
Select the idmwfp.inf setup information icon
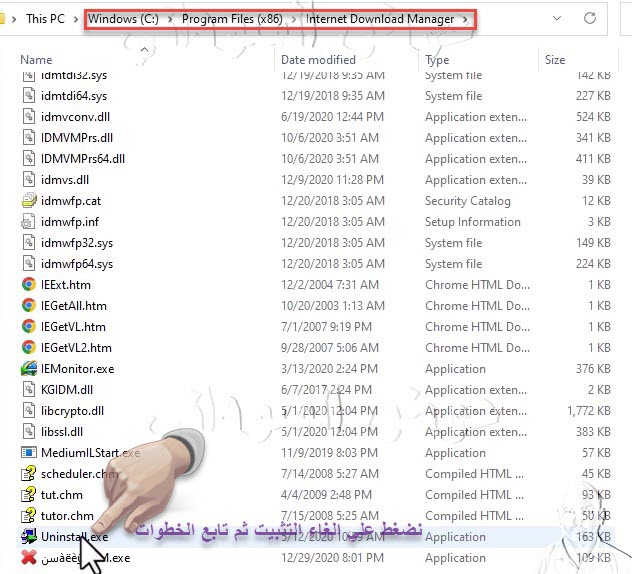[29, 222]
